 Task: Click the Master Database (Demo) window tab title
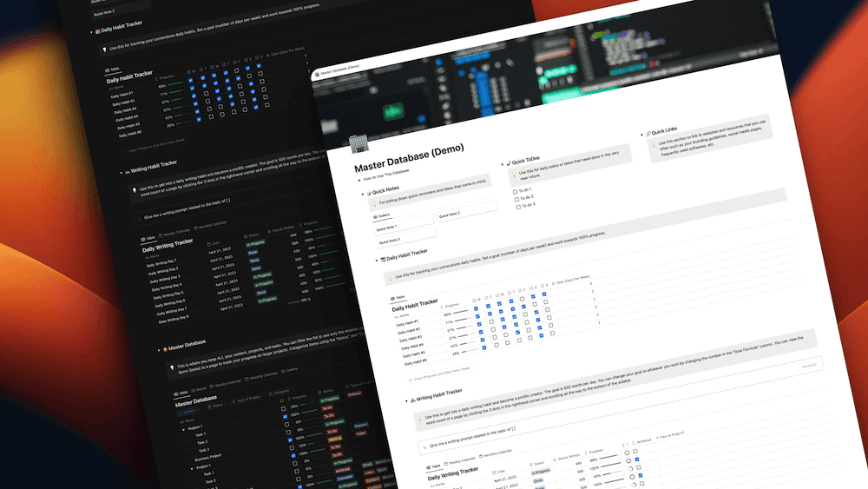(340, 69)
